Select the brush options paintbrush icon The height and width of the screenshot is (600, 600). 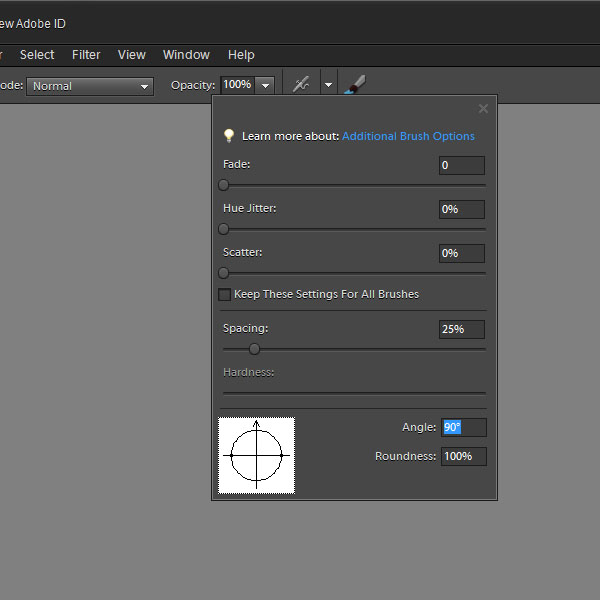coord(355,85)
